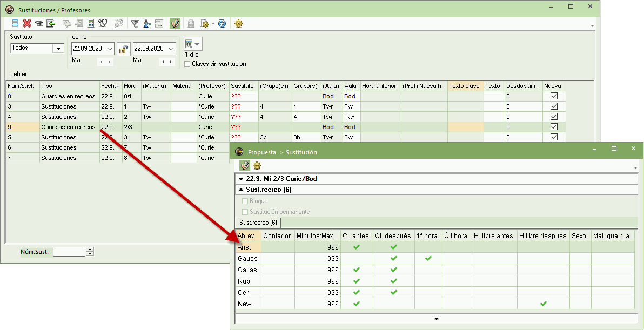Sort by the Cl. antes column header
The height and width of the screenshot is (330, 644).
pyautogui.click(x=357, y=235)
